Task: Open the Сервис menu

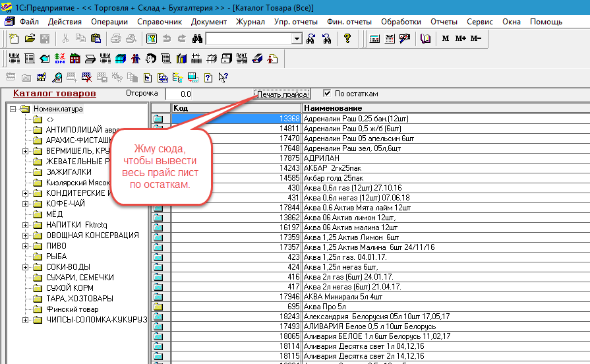Action: (480, 22)
